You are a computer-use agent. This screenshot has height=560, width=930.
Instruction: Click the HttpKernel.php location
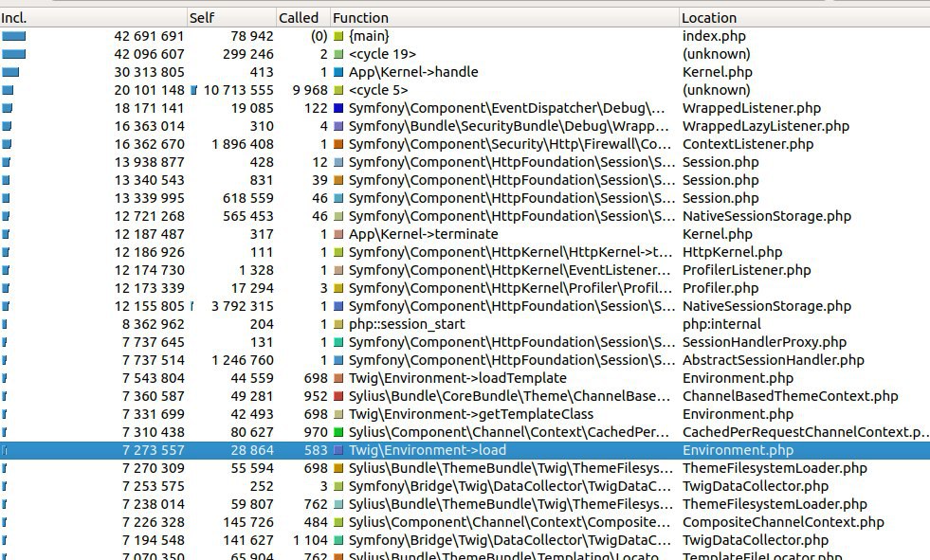coord(733,252)
